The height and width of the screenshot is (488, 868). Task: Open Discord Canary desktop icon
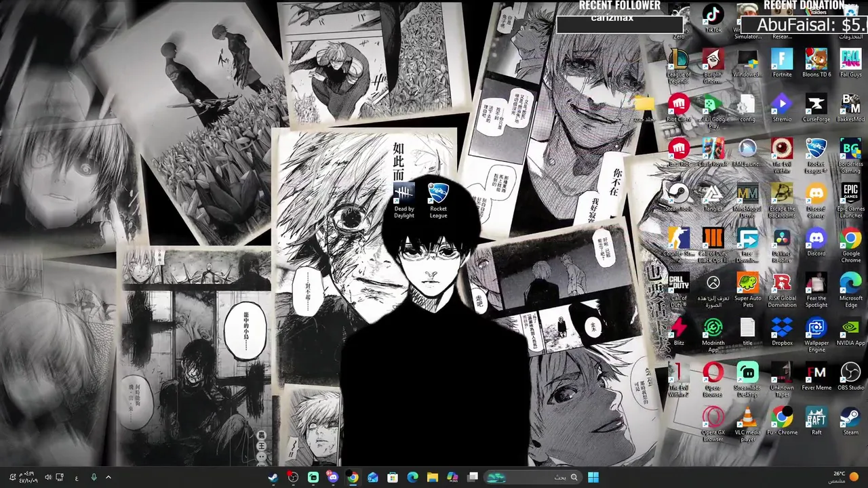[816, 201]
